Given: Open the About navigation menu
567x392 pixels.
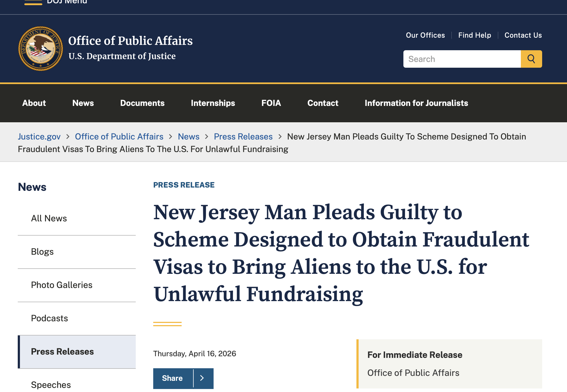Looking at the screenshot, I should point(34,103).
